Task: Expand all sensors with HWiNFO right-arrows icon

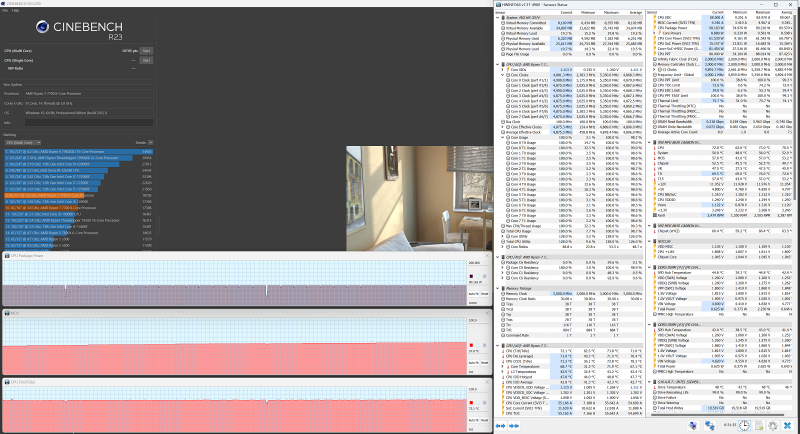Action: (x=501, y=426)
